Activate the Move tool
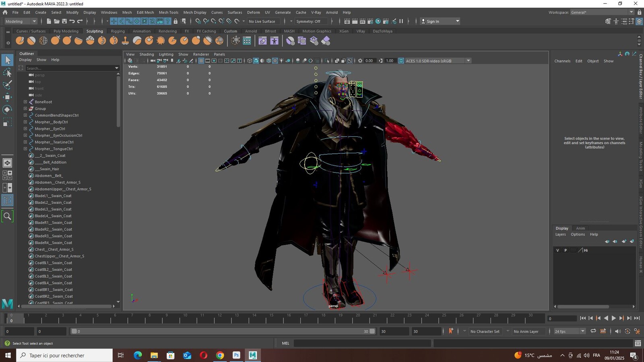644x362 pixels. [8, 97]
